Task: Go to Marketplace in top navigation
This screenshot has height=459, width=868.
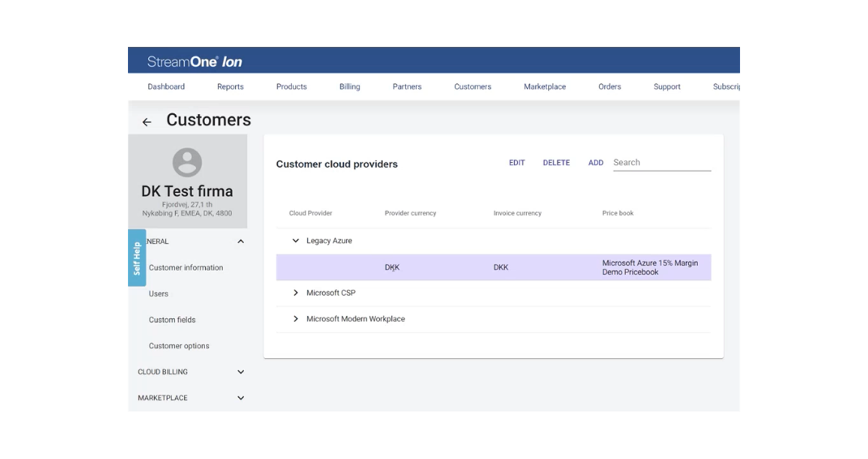Action: point(545,86)
